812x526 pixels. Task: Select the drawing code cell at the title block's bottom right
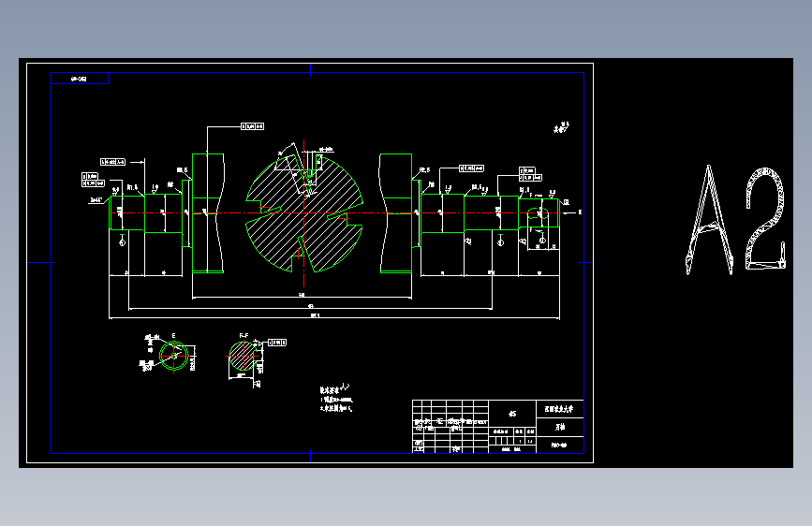point(560,445)
